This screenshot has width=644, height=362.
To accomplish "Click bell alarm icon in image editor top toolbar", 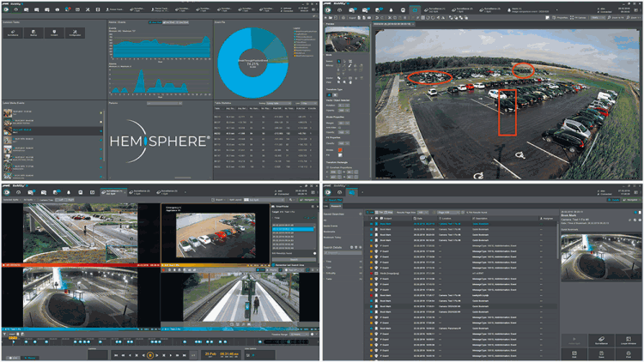I will [x=391, y=9].
